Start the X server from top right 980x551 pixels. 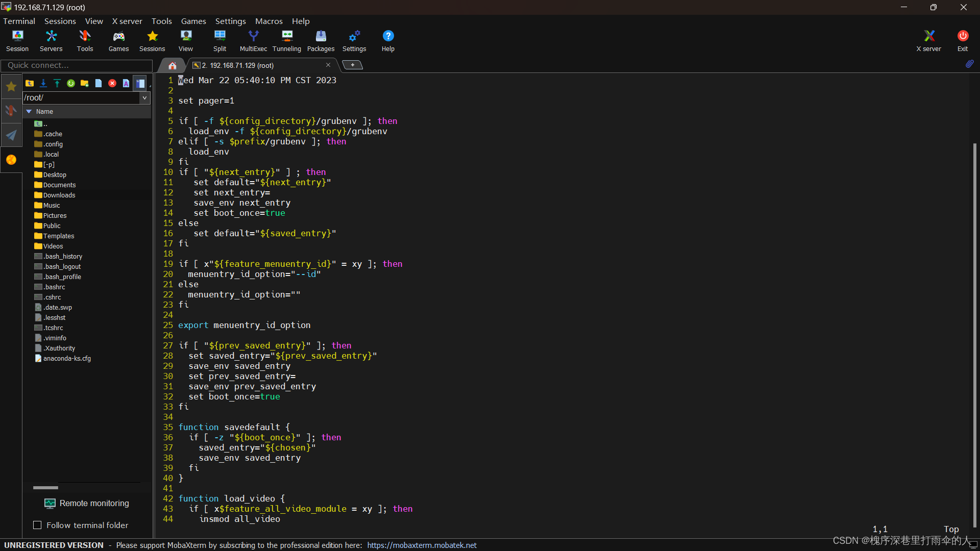click(x=928, y=40)
